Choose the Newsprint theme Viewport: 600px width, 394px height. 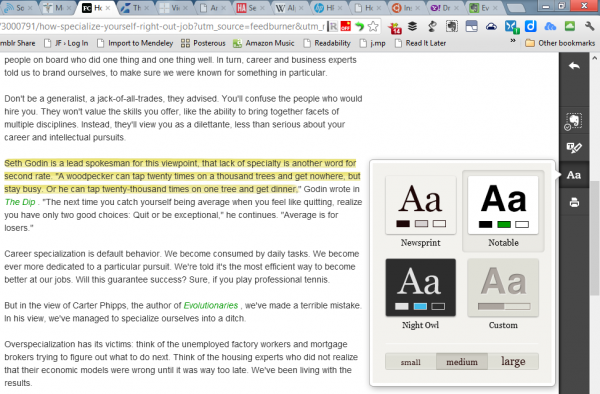(x=421, y=212)
